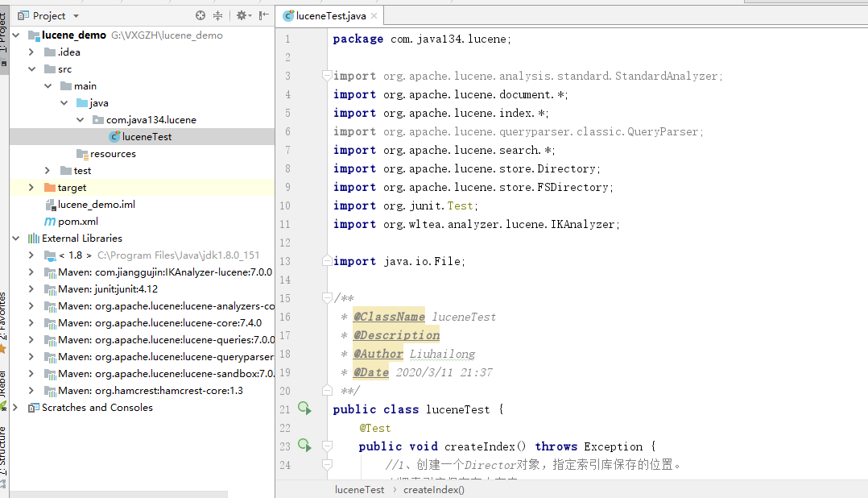Select Maven lucene-queryparser library

(166, 357)
